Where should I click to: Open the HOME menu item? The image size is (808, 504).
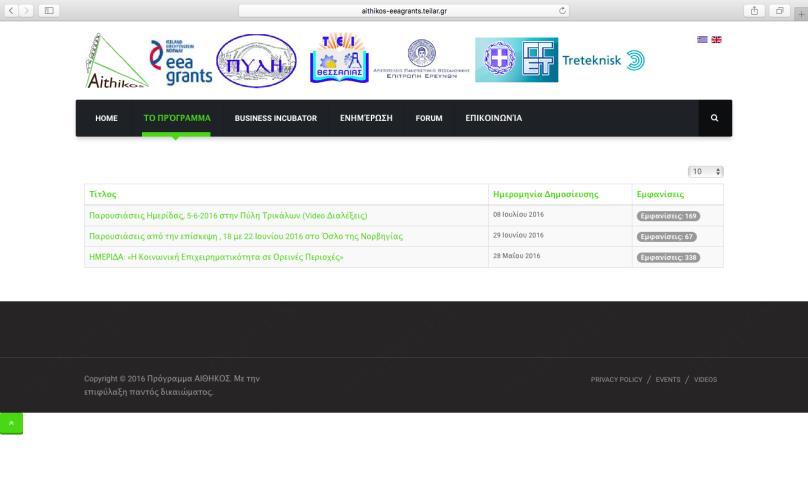(106, 118)
